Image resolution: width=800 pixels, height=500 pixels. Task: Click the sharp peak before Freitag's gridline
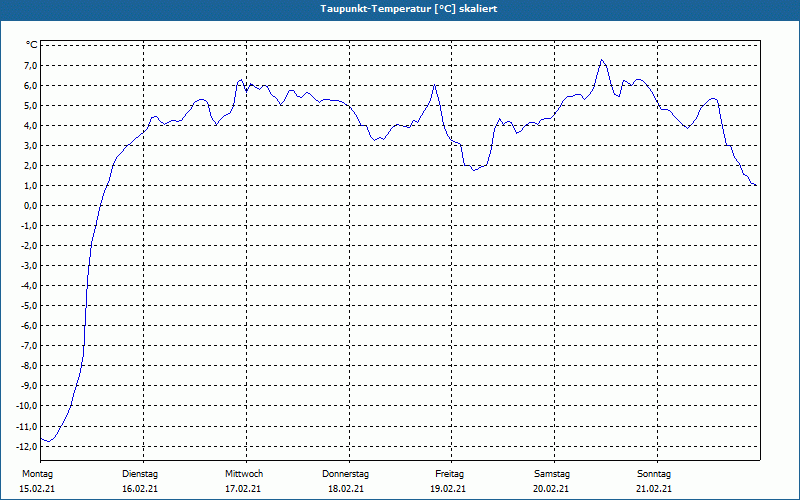[x=434, y=84]
